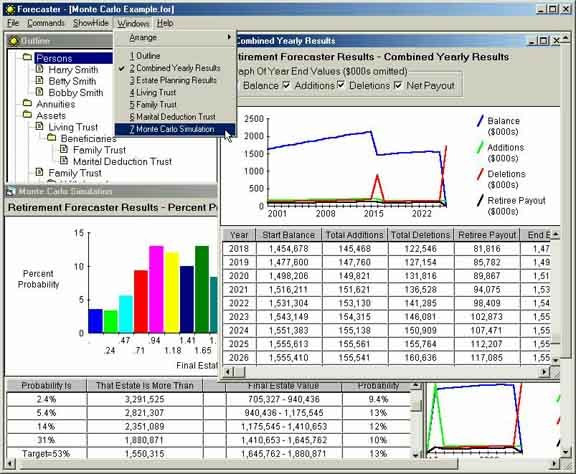Click the Retiree Payout column header
Screen dimensions: 576x474
[487, 235]
